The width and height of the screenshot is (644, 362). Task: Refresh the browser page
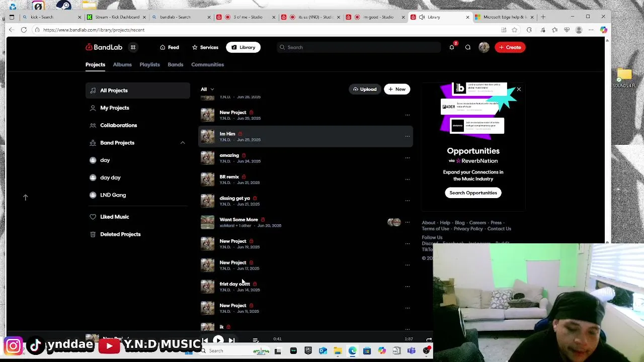[x=24, y=30]
